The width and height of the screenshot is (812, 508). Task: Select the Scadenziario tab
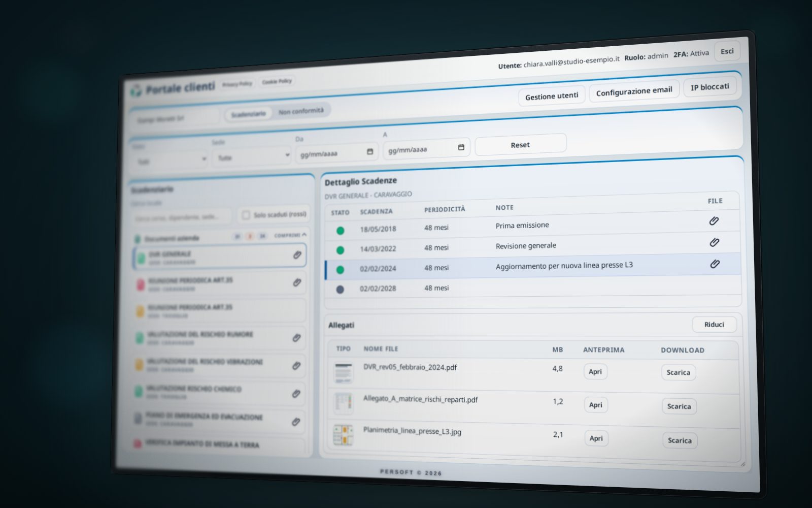point(248,114)
